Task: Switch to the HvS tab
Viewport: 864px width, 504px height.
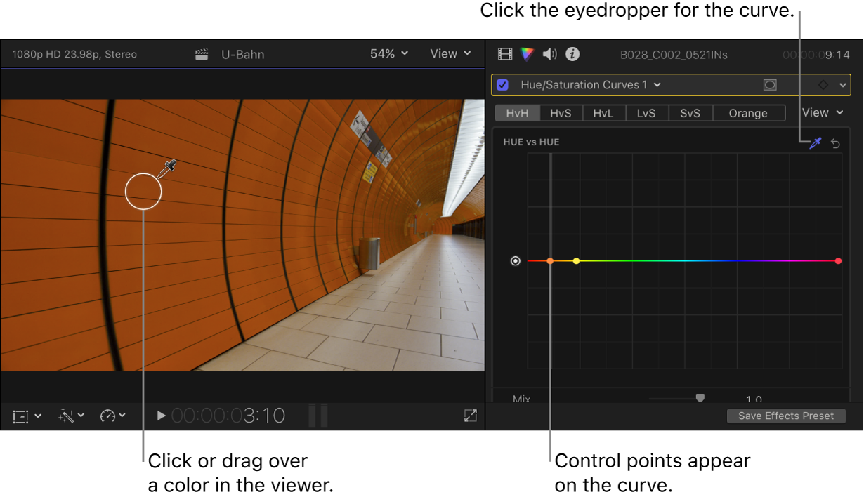Action: 561,112
